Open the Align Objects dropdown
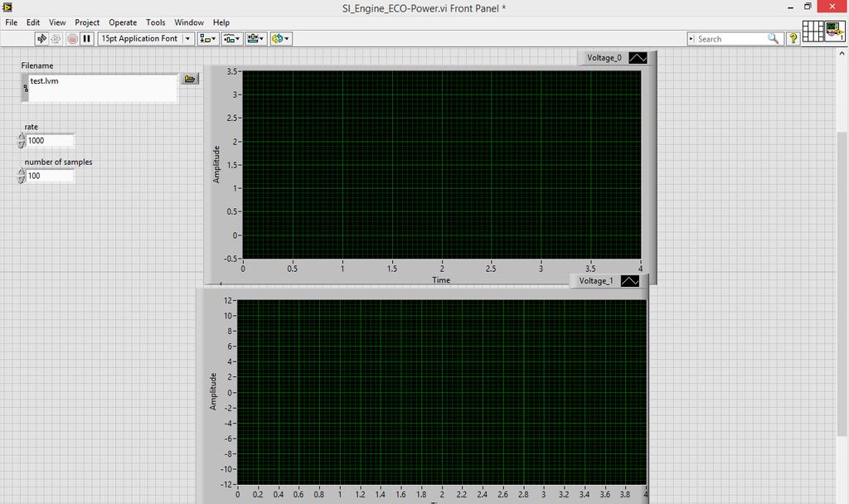 (x=208, y=38)
